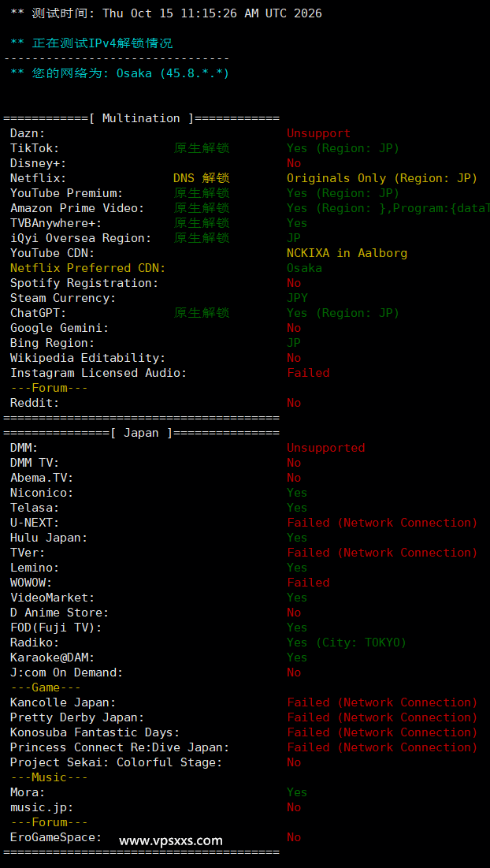
Task: Select J:com On Demand label
Action: point(66,672)
